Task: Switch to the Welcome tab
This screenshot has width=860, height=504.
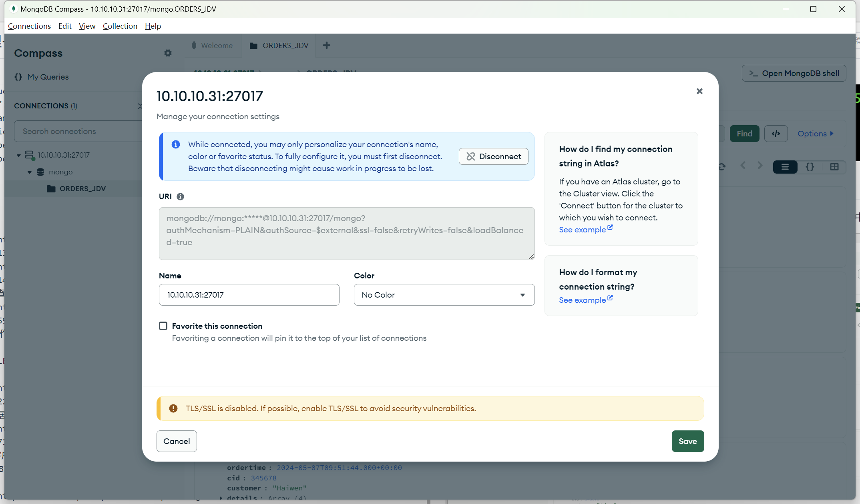Action: (x=213, y=46)
